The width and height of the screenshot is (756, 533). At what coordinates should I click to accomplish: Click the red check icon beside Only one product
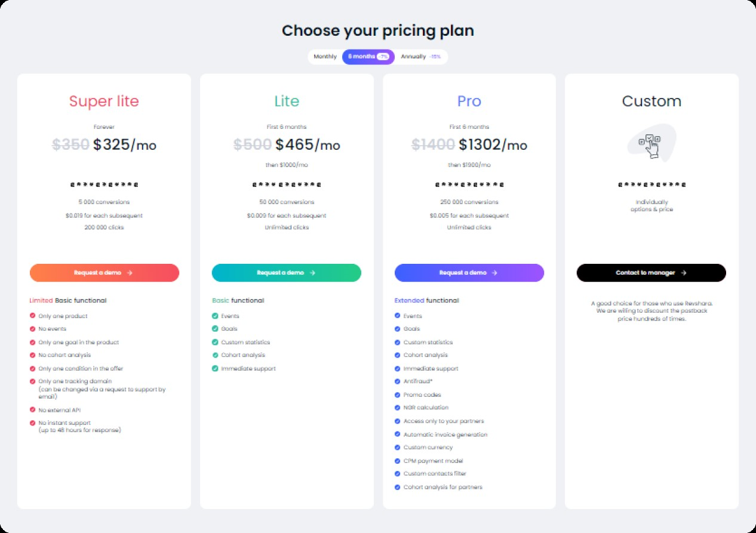pos(32,316)
